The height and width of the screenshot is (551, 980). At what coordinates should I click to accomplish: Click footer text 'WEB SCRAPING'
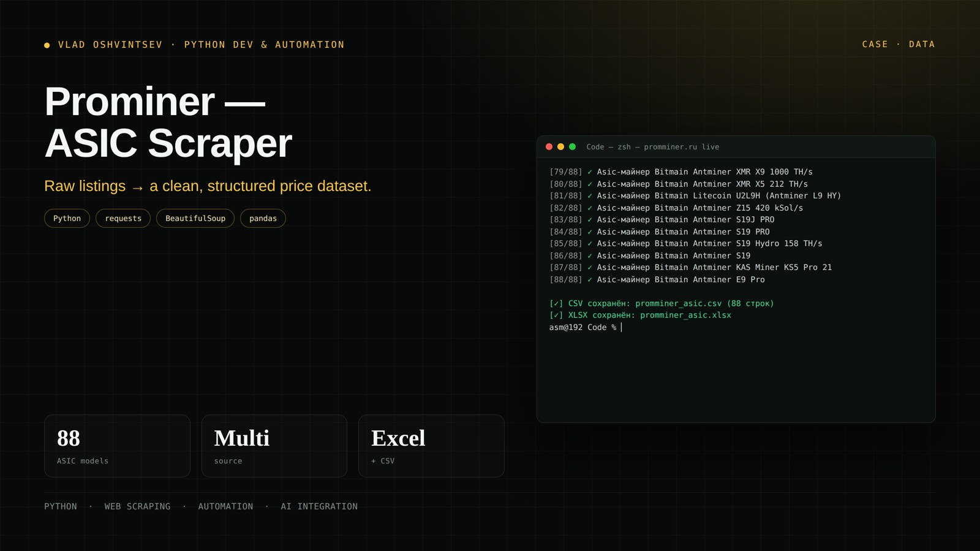[x=137, y=506]
